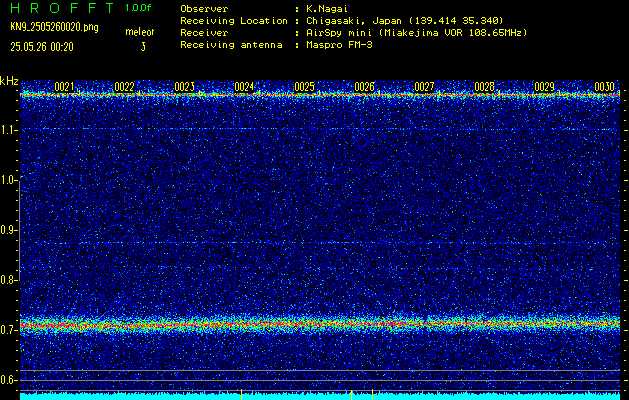The image size is (629, 400).
Task: Click the meteor count value 3
Action: (x=143, y=47)
